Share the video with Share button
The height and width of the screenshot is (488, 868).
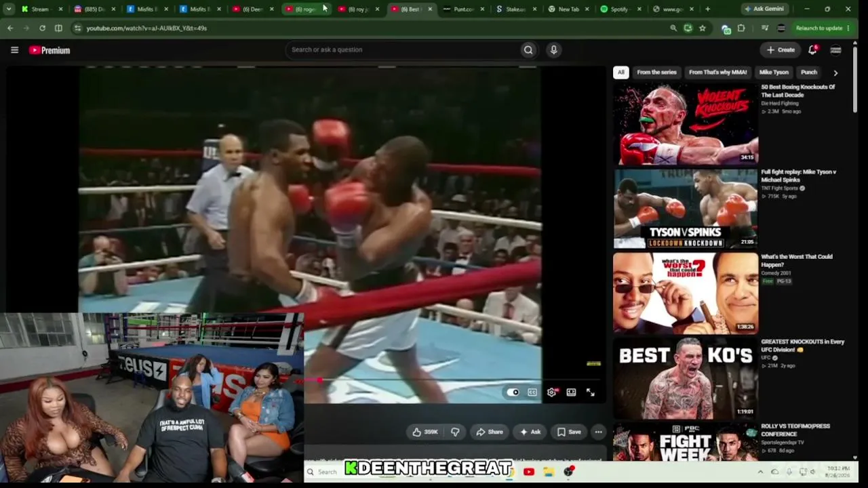coord(490,432)
